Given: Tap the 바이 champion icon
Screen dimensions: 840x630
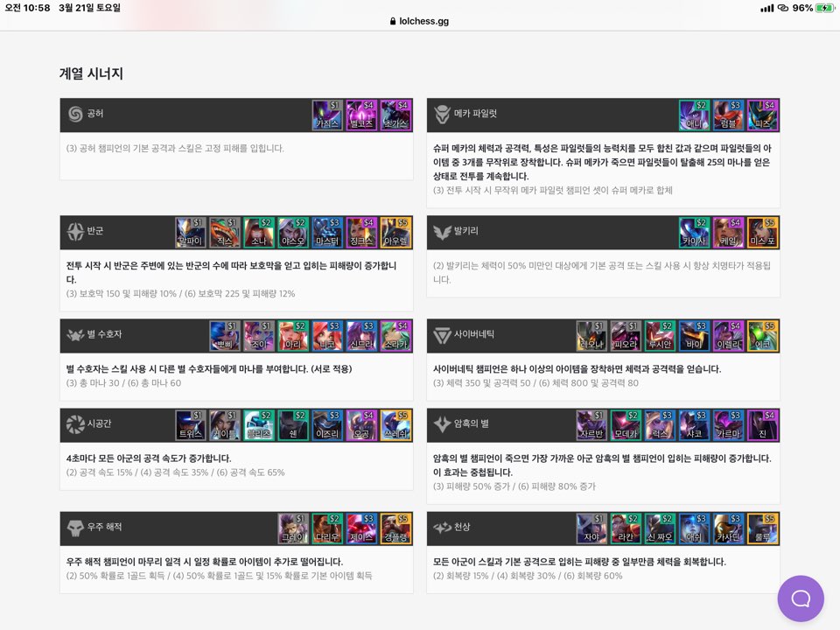Looking at the screenshot, I should pos(694,336).
